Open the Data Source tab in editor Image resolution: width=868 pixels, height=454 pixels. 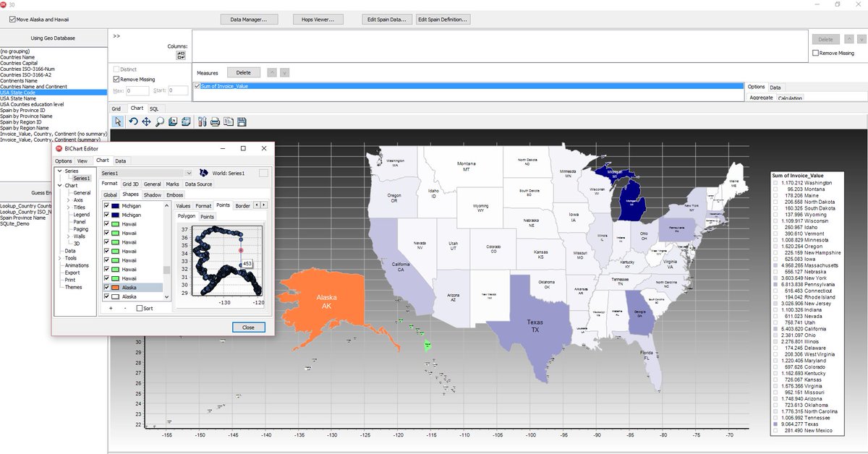[199, 184]
